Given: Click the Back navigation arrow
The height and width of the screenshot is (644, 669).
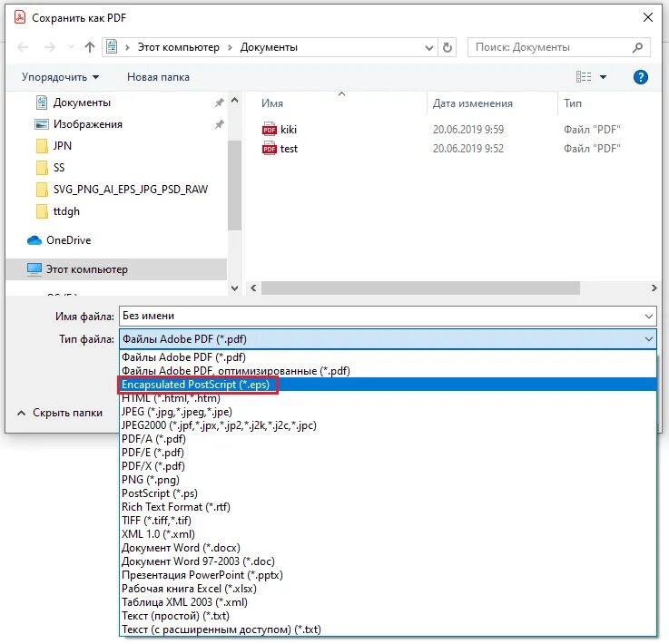Looking at the screenshot, I should pyautogui.click(x=23, y=47).
